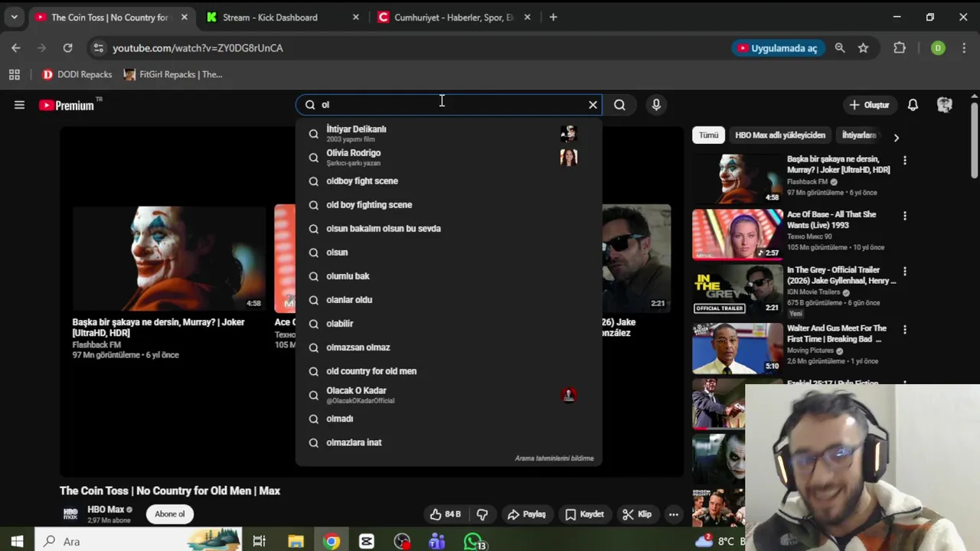Open Windows Start menu
This screenshot has height=551, width=980.
[17, 541]
